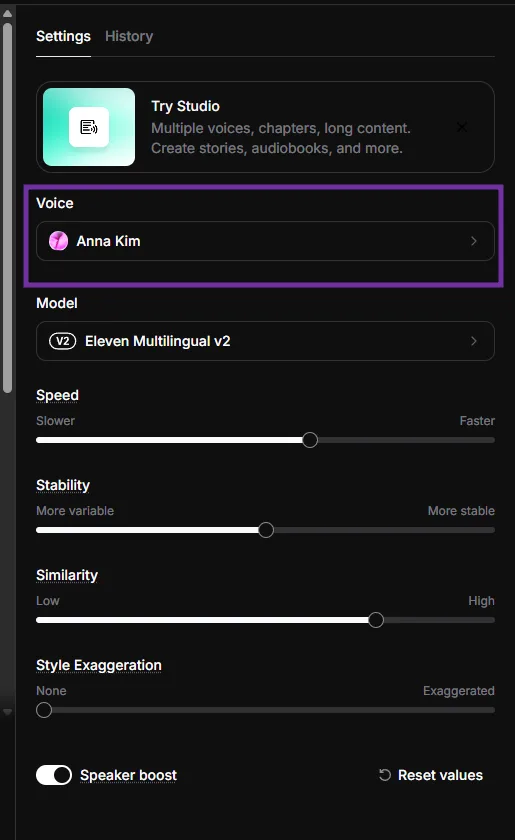
Task: Click the Speed slider handle
Action: tap(310, 440)
